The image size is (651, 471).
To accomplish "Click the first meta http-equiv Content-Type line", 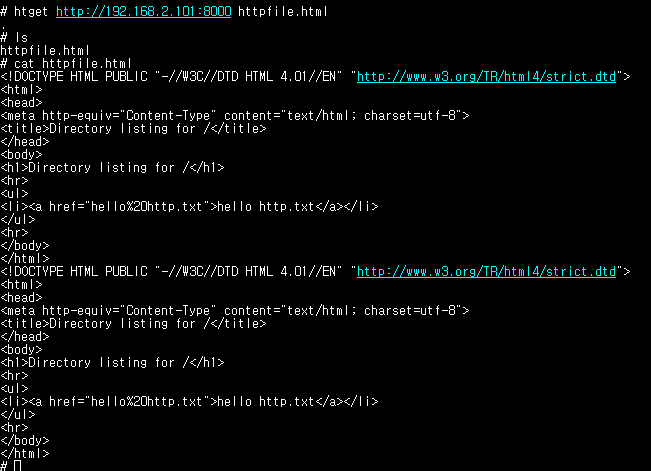I will point(235,115).
